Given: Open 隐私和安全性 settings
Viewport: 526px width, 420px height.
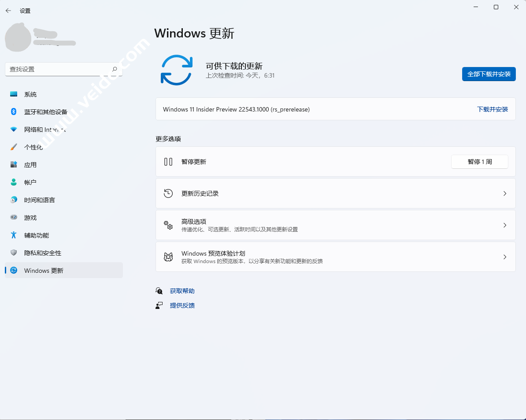Looking at the screenshot, I should 13,253.
